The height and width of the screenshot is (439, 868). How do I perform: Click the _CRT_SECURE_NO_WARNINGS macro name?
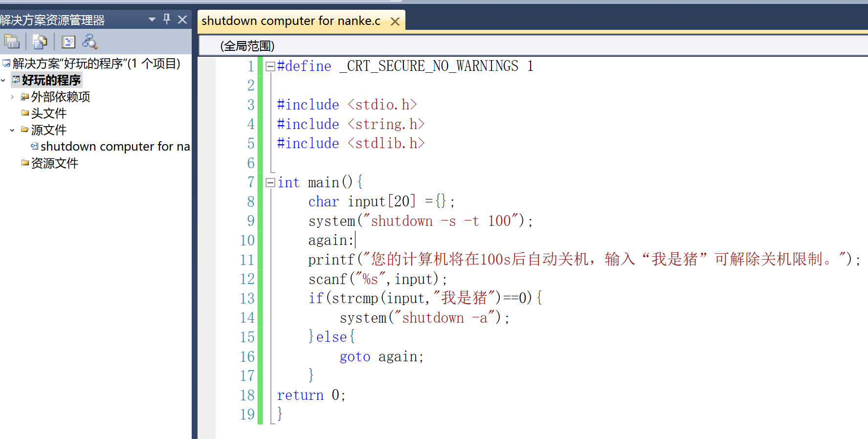coord(429,66)
